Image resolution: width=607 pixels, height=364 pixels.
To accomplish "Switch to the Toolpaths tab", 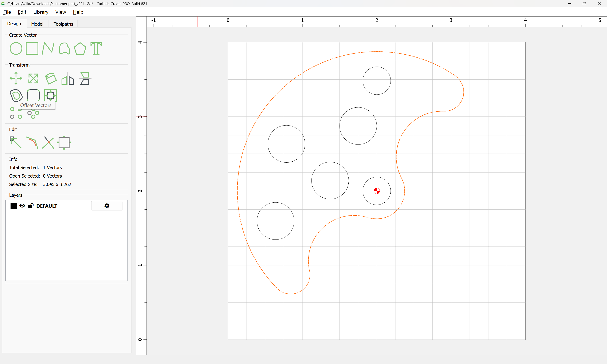I will pyautogui.click(x=63, y=24).
